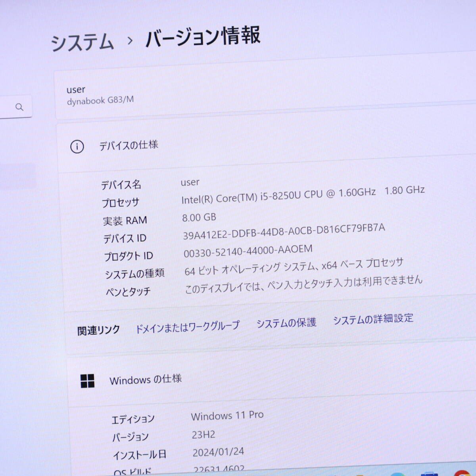This screenshot has width=476, height=476.
Task: Click the システムの種類 label
Action: [x=135, y=274]
